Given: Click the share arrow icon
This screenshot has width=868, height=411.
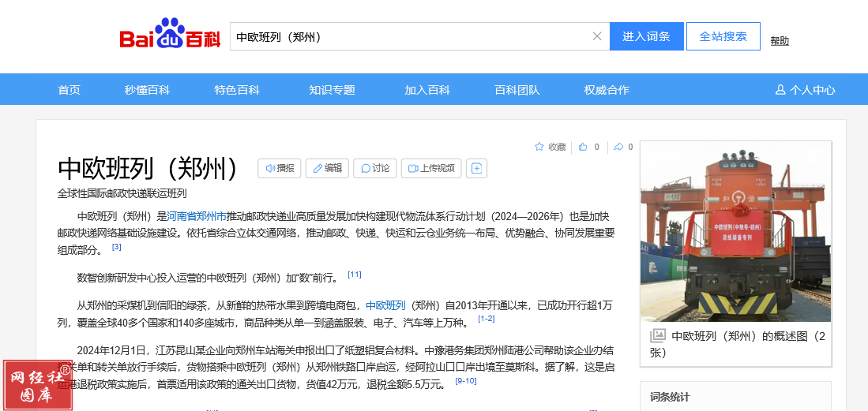Looking at the screenshot, I should [x=619, y=147].
